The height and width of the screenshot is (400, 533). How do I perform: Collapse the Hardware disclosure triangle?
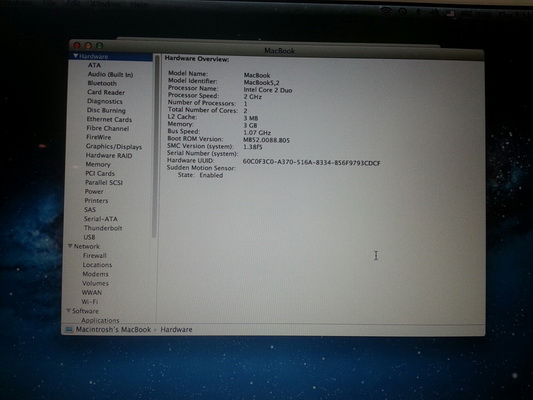(x=75, y=56)
